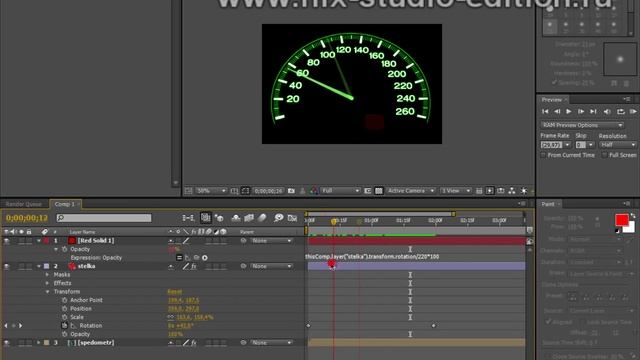This screenshot has width=640, height=360.
Task: Jump to last frame in the Preview panel
Action: (593, 111)
